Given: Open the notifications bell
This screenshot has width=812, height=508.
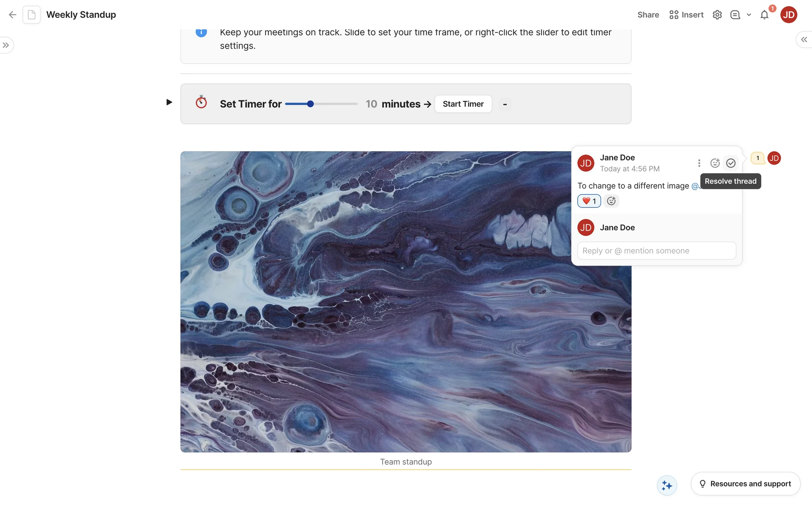Looking at the screenshot, I should coord(764,15).
